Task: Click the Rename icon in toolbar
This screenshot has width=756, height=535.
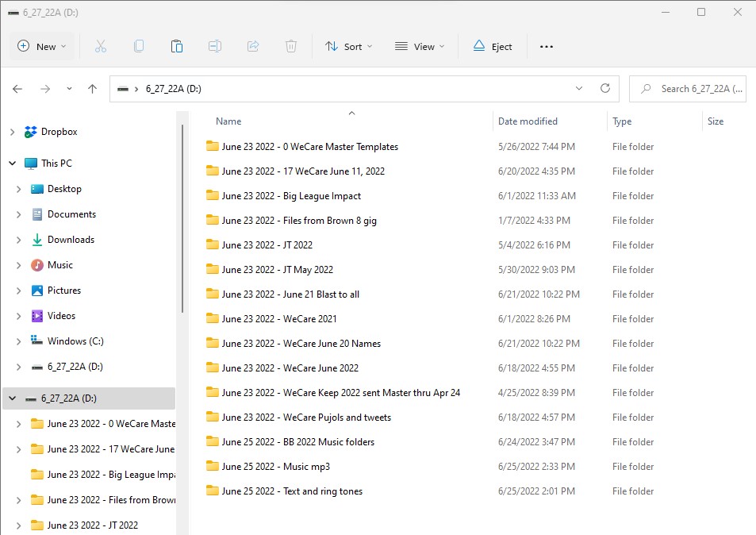Action: (x=214, y=46)
